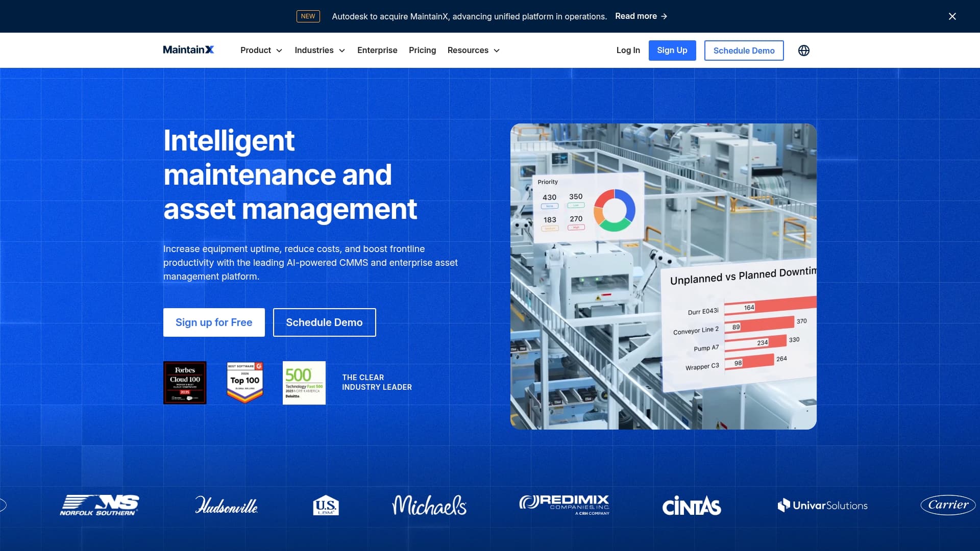Dismiss the announcement banner with X
Screen dimensions: 980x551
pyautogui.click(x=952, y=16)
